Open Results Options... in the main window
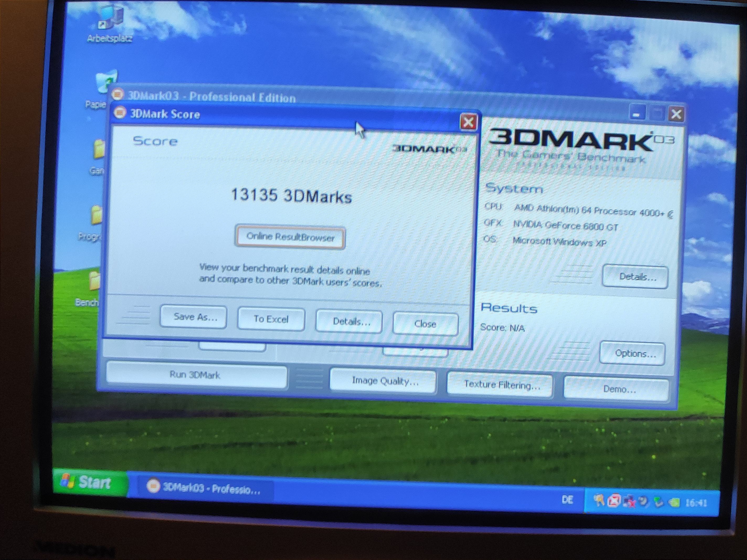 coord(633,354)
